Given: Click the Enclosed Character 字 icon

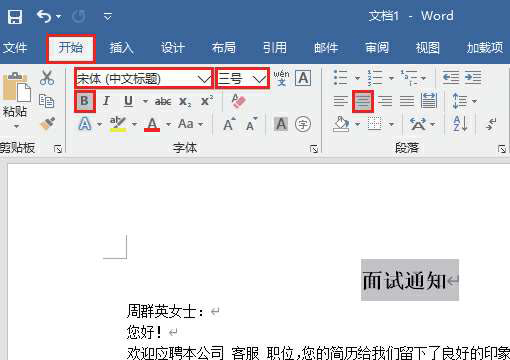Looking at the screenshot, I should click(303, 124).
